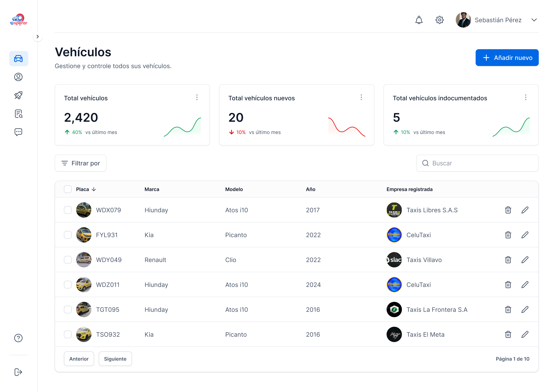The height and width of the screenshot is (392, 551).
Task: Go to Siguiente page
Action: (x=115, y=359)
